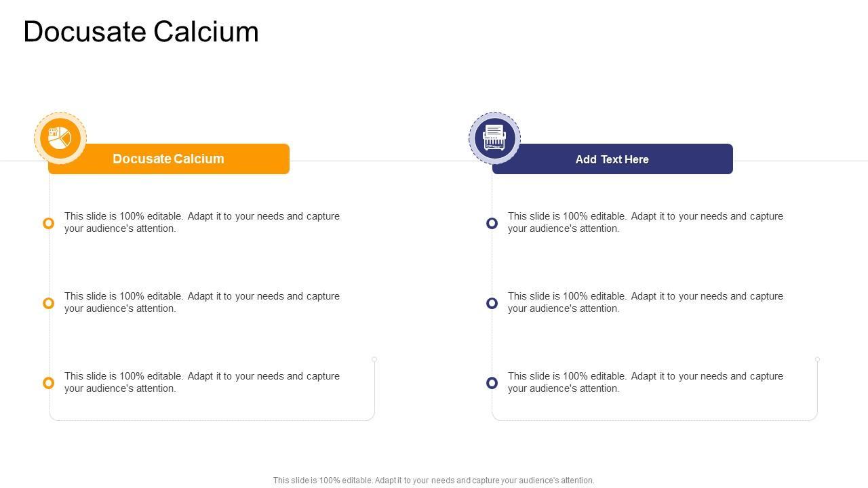This screenshot has width=868, height=488.
Task: Select first text paragraph under Add Text Here
Action: [x=646, y=222]
